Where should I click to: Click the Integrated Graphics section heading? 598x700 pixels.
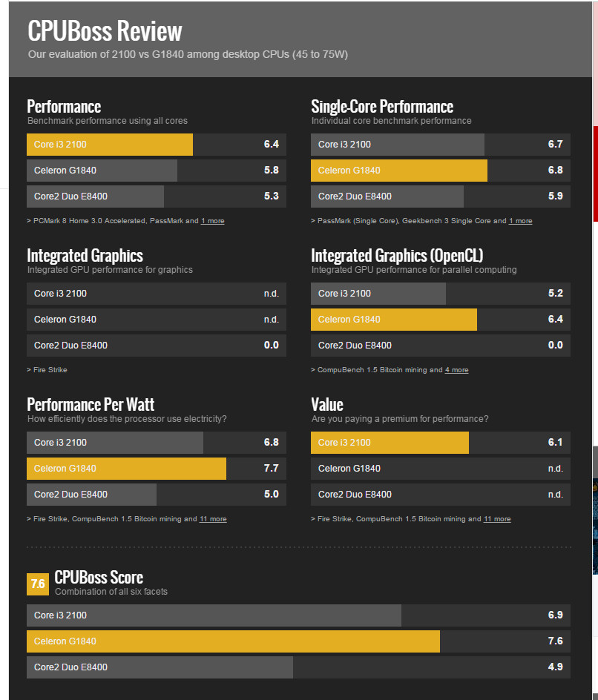(x=85, y=256)
